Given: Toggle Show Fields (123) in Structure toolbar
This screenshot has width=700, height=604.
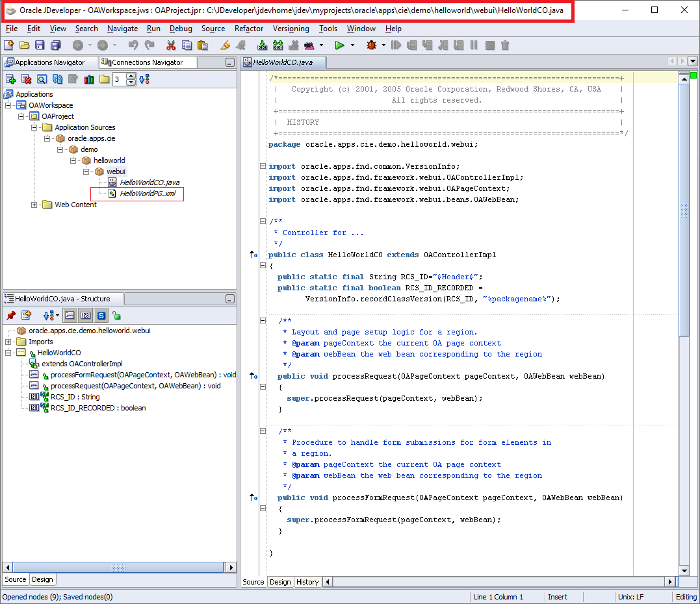Looking at the screenshot, I should [x=85, y=316].
